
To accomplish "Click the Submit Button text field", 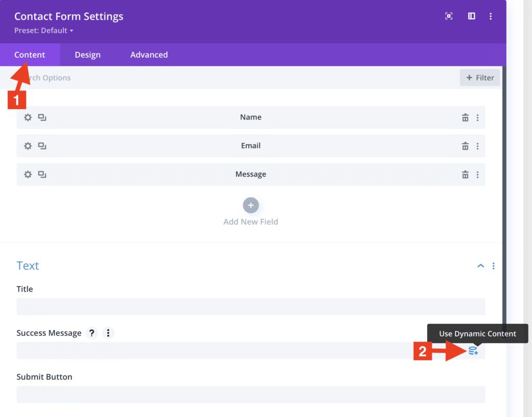I will click(250, 394).
